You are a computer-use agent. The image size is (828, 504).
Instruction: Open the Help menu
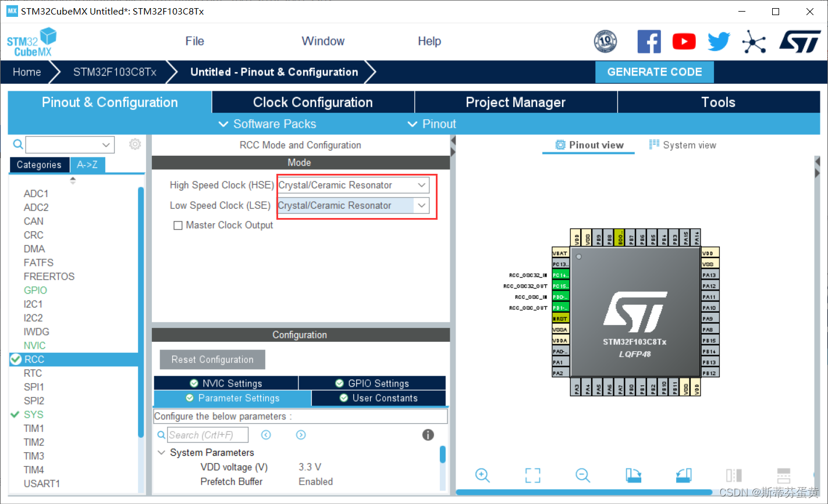(429, 41)
